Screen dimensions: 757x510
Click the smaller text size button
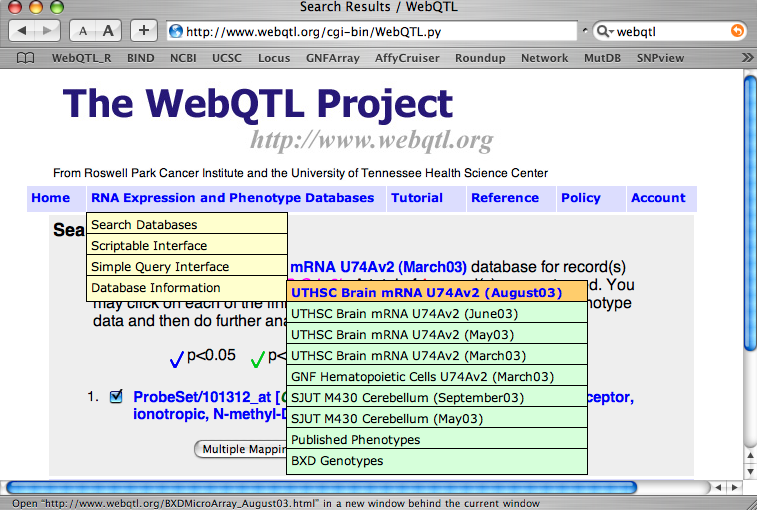(x=85, y=31)
